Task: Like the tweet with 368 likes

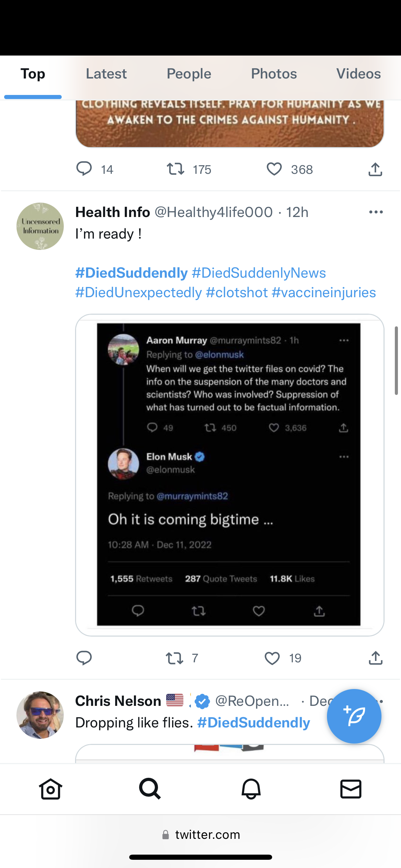Action: point(274,169)
